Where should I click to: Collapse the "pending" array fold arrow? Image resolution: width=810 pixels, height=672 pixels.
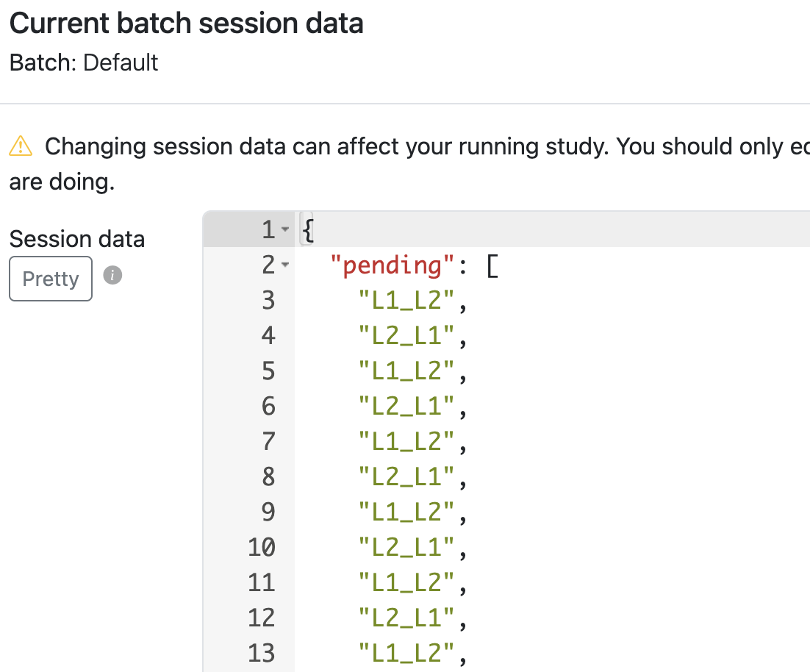pyautogui.click(x=285, y=265)
